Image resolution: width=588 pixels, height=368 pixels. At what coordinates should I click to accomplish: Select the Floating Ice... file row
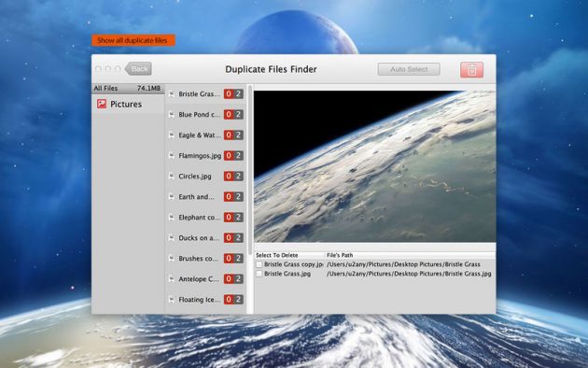coord(205,300)
